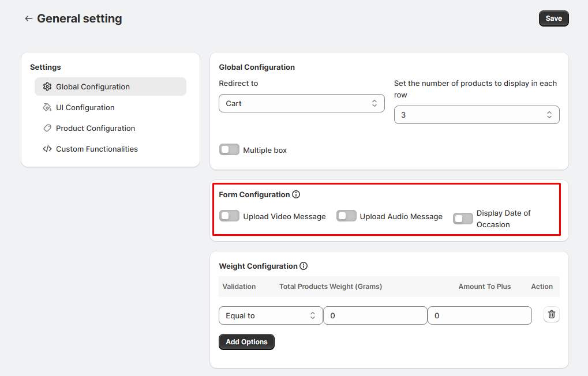Click the info icon next to Weight Configuration
The image size is (588, 376).
click(x=304, y=266)
